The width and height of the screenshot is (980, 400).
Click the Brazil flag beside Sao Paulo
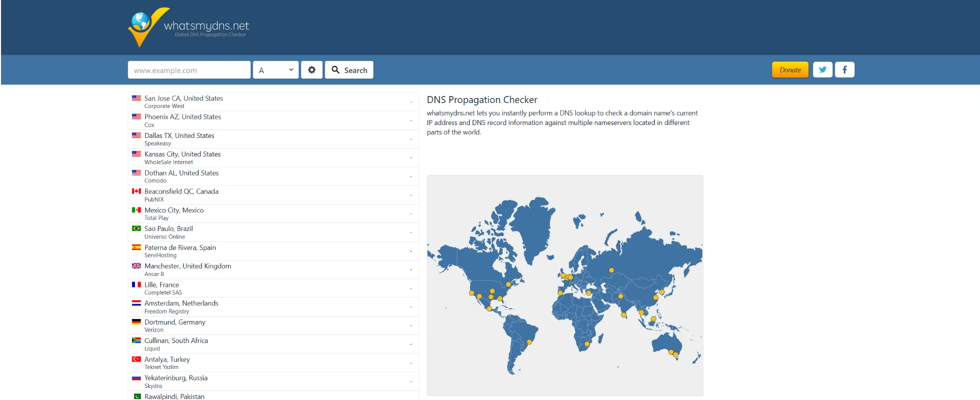coord(136,228)
